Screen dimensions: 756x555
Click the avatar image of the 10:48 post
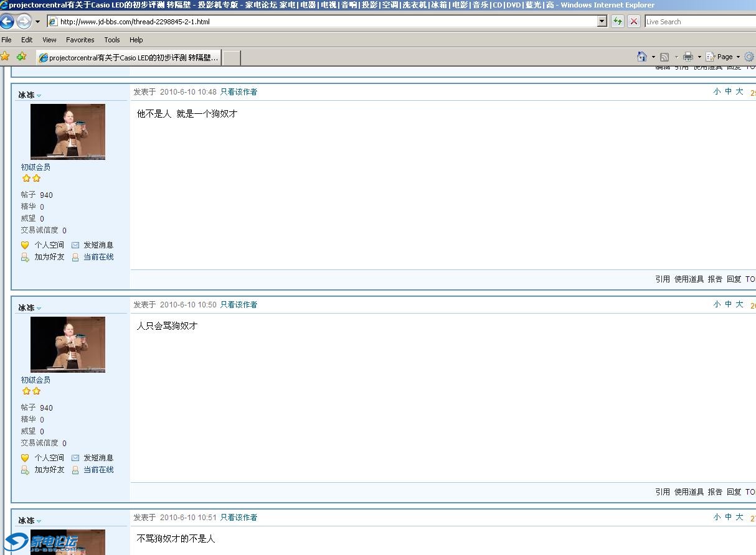(68, 132)
